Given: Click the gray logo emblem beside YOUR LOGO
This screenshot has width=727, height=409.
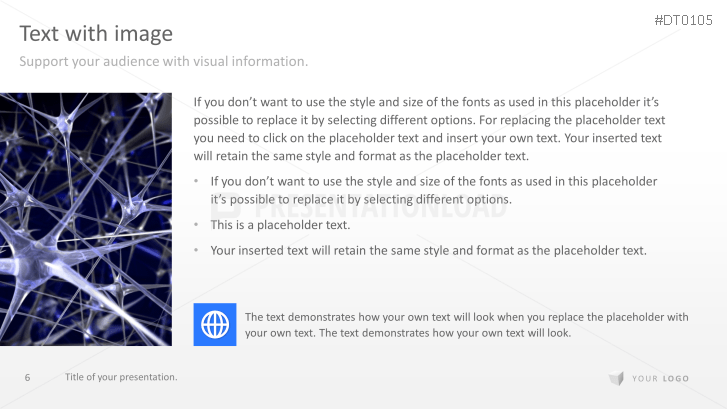Looking at the screenshot, I should pos(616,378).
